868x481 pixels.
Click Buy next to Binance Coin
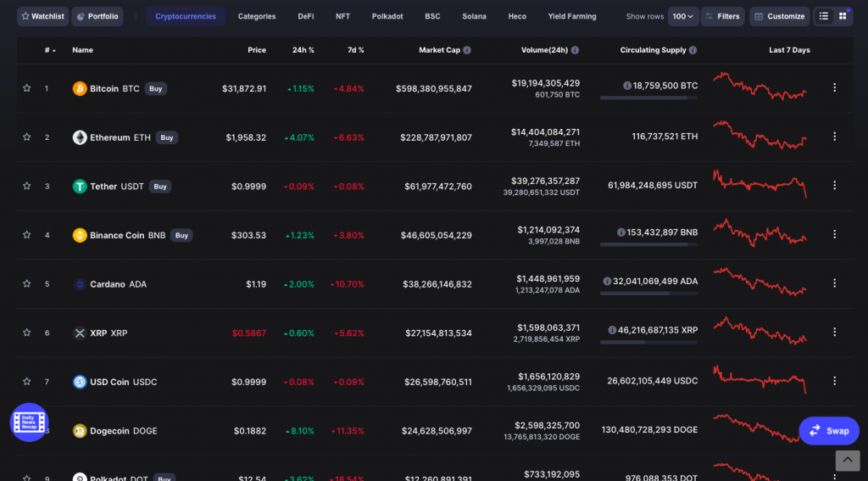(181, 235)
